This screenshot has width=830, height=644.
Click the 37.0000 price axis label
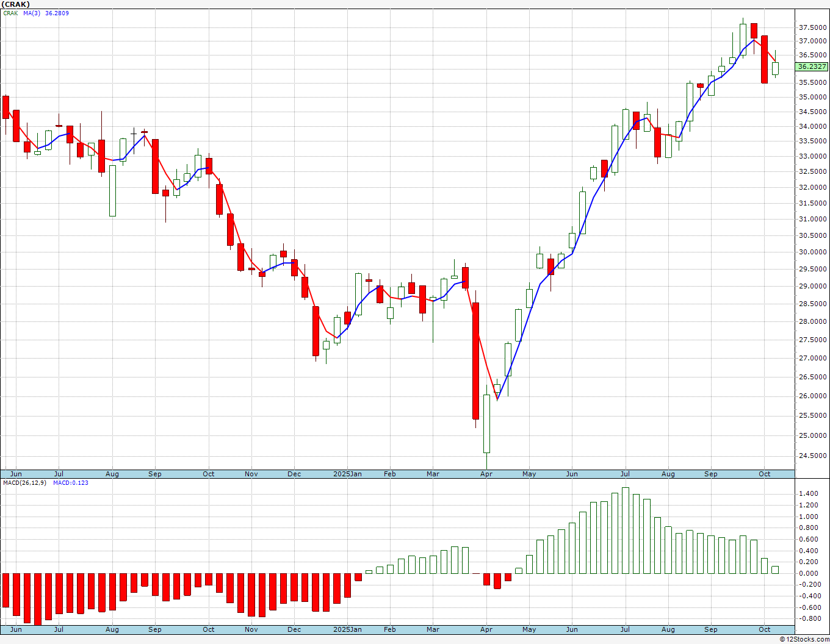pyautogui.click(x=812, y=41)
